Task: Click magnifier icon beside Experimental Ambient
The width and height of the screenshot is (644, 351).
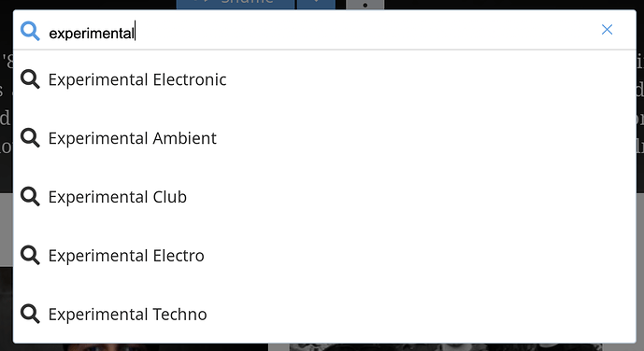Action: 31,138
